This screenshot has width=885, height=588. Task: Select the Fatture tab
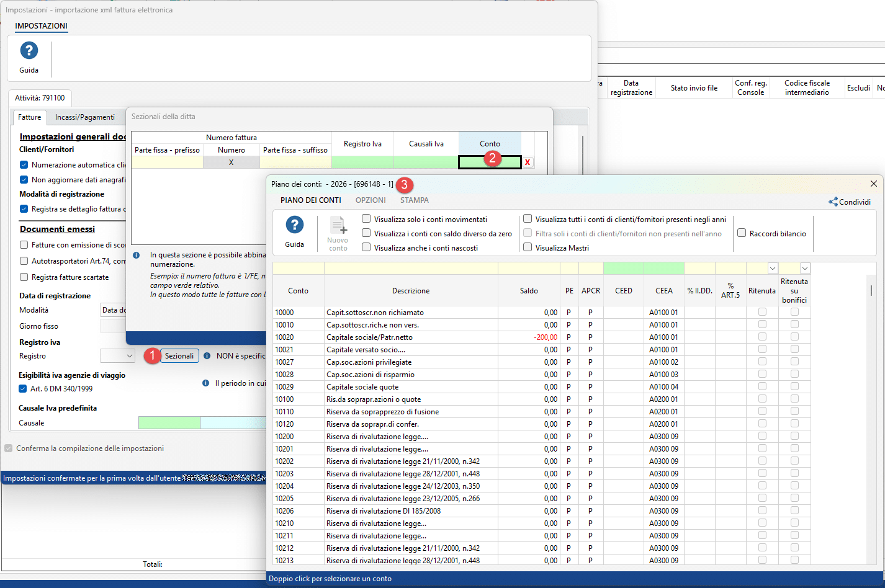(x=30, y=117)
